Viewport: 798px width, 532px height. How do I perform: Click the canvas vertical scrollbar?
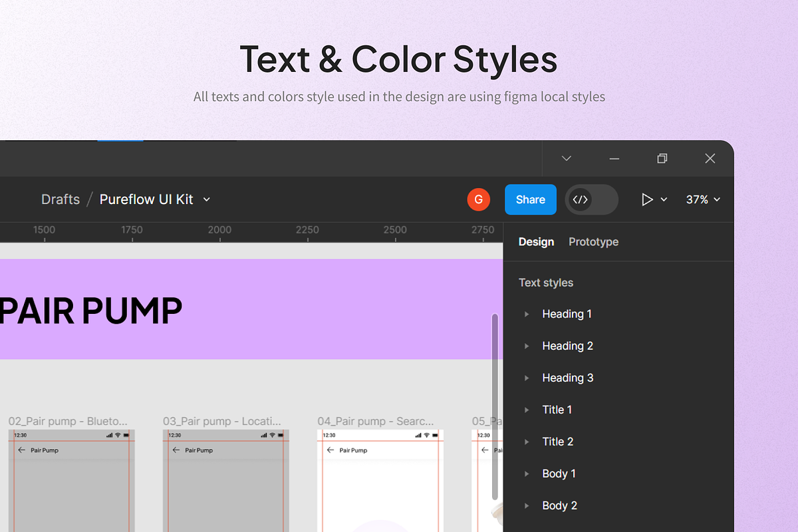494,406
